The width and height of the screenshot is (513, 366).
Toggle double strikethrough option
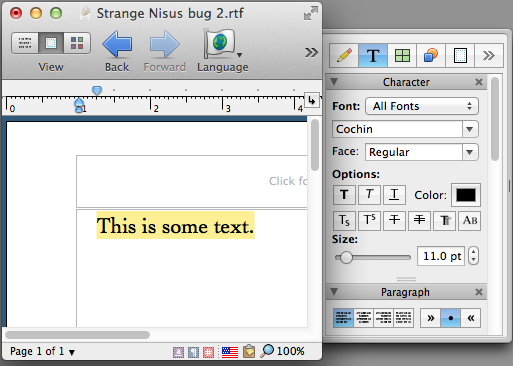(419, 221)
